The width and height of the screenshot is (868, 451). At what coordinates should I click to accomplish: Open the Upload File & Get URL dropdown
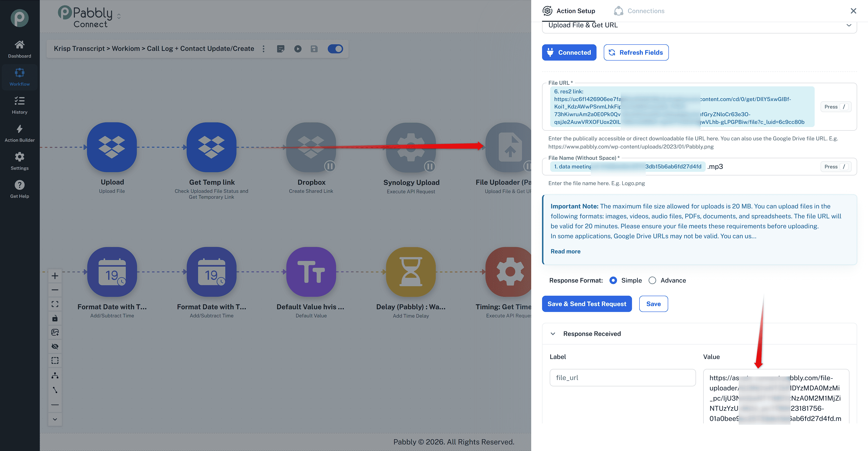click(699, 25)
